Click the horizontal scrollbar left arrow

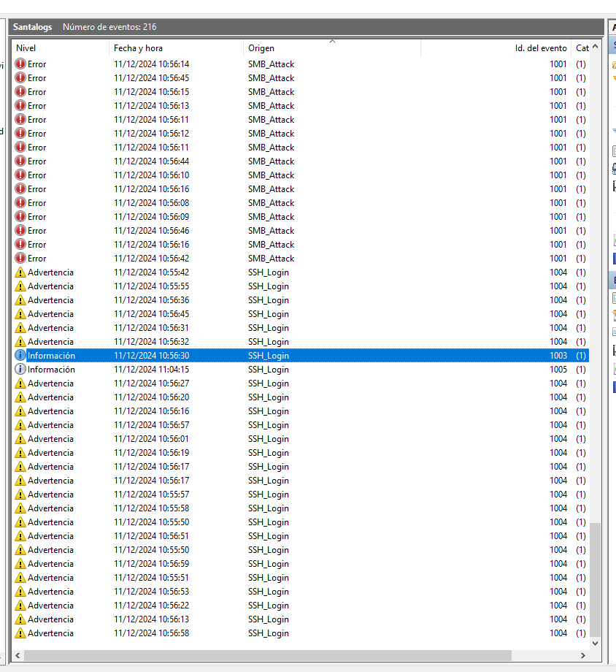[x=18, y=655]
